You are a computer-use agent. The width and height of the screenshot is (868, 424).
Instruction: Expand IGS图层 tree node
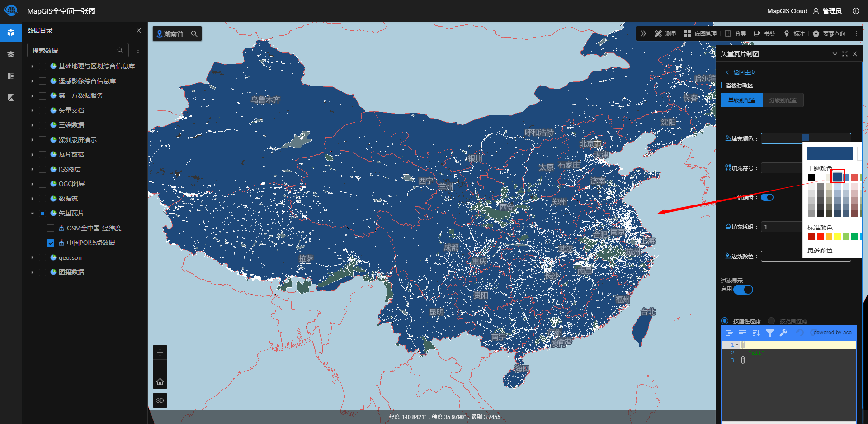pyautogui.click(x=33, y=169)
